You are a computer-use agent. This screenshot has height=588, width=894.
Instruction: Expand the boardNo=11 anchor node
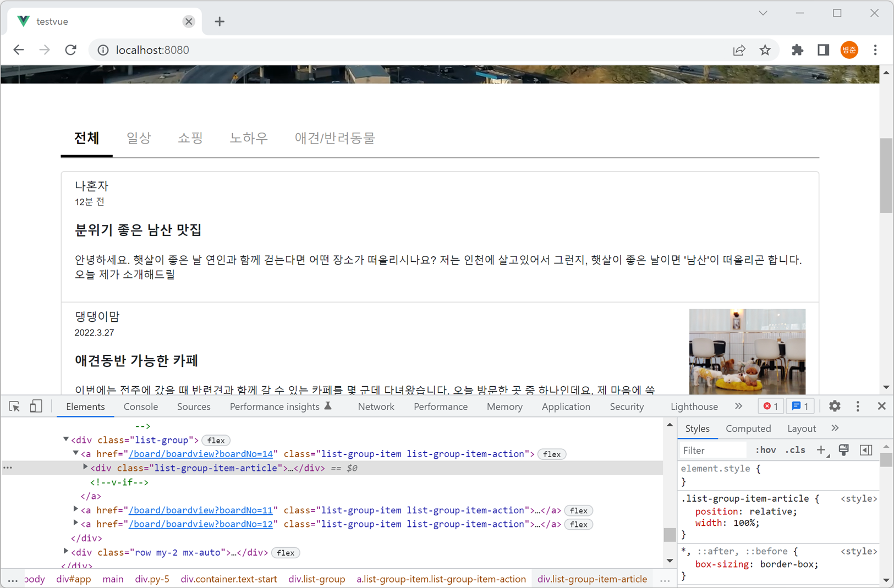coord(75,510)
